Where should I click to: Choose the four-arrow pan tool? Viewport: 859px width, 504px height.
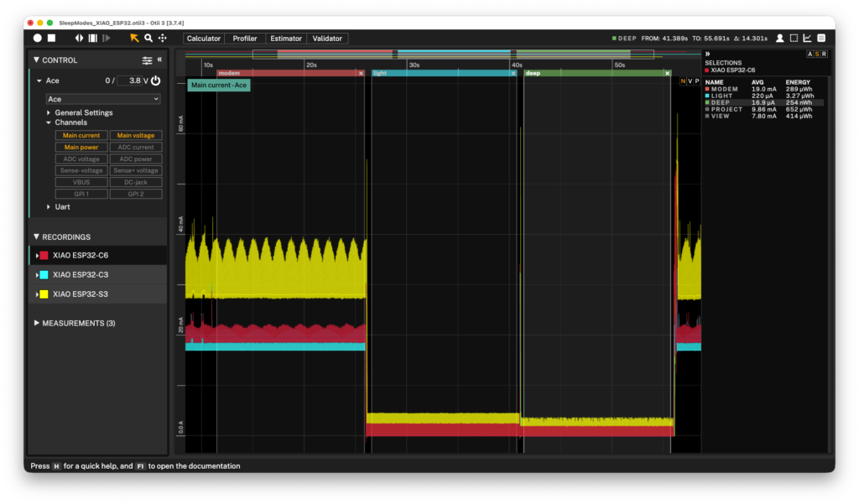point(163,38)
